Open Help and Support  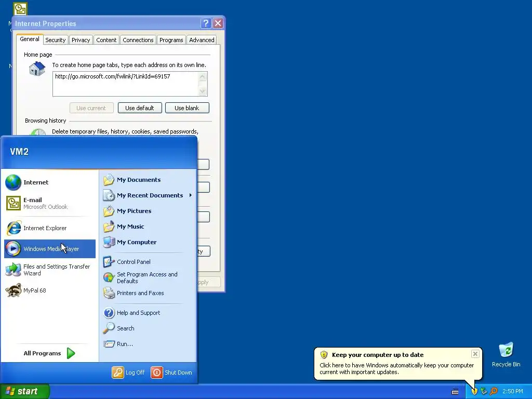pyautogui.click(x=148, y=313)
